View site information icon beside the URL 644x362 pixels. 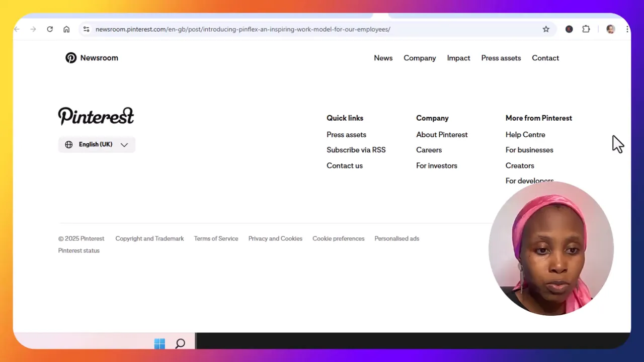pos(86,29)
